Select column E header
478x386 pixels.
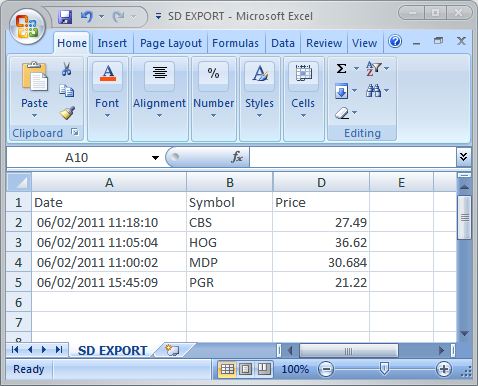click(401, 182)
